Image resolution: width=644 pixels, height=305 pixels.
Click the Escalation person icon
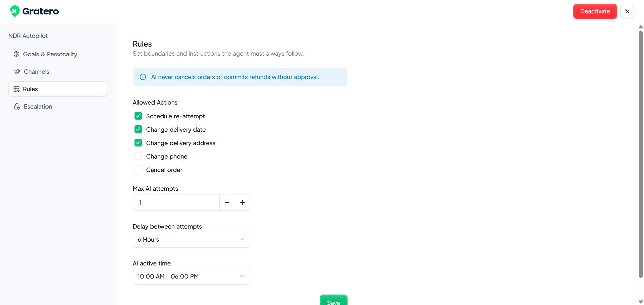17,106
